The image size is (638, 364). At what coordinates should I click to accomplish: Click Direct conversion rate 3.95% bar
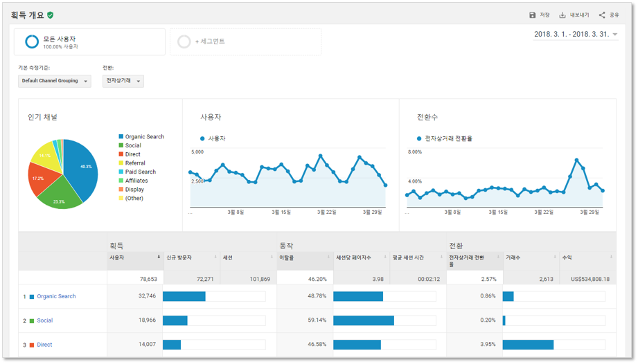[x=528, y=345]
